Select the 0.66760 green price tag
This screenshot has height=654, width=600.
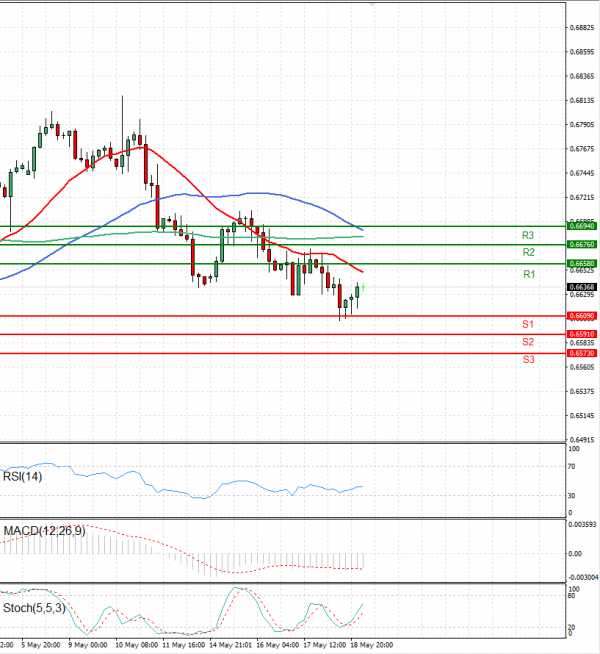[582, 244]
